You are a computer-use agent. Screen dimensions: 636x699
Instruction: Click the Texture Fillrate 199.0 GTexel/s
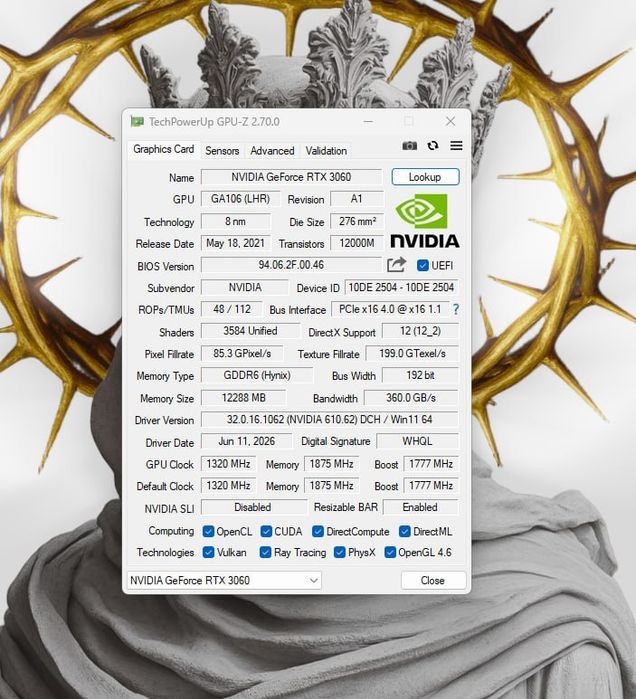coord(412,354)
